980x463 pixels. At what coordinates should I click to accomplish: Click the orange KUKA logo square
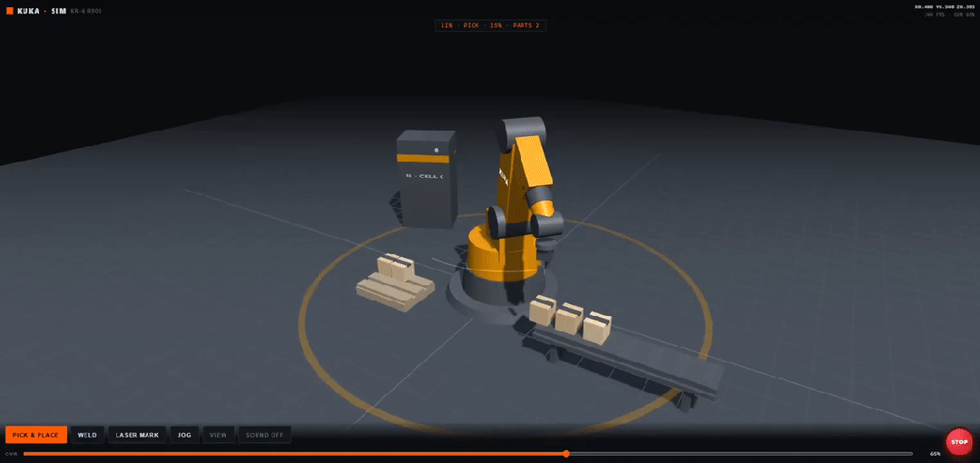click(x=9, y=11)
